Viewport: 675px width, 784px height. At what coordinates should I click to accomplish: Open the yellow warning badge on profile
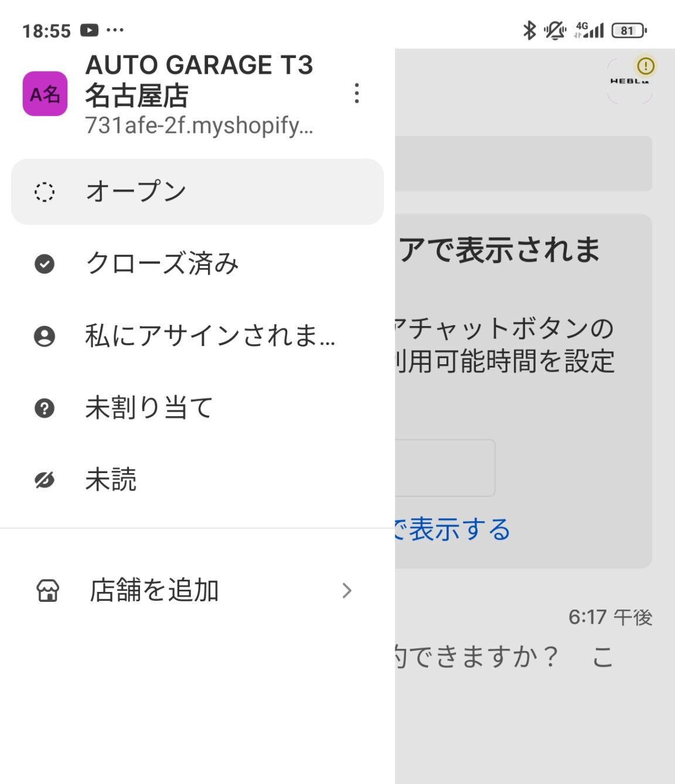coord(646,66)
